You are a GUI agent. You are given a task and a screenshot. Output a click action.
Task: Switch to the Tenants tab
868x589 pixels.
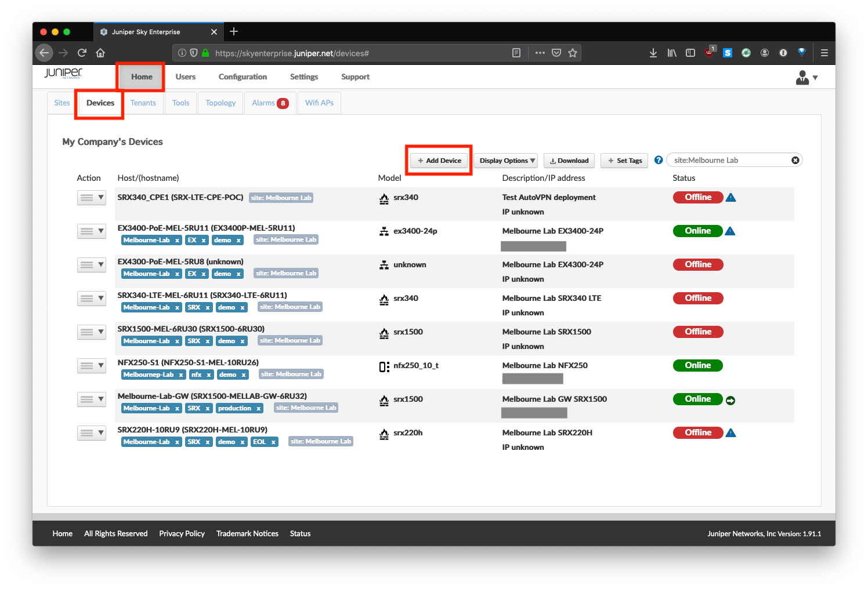click(x=143, y=103)
